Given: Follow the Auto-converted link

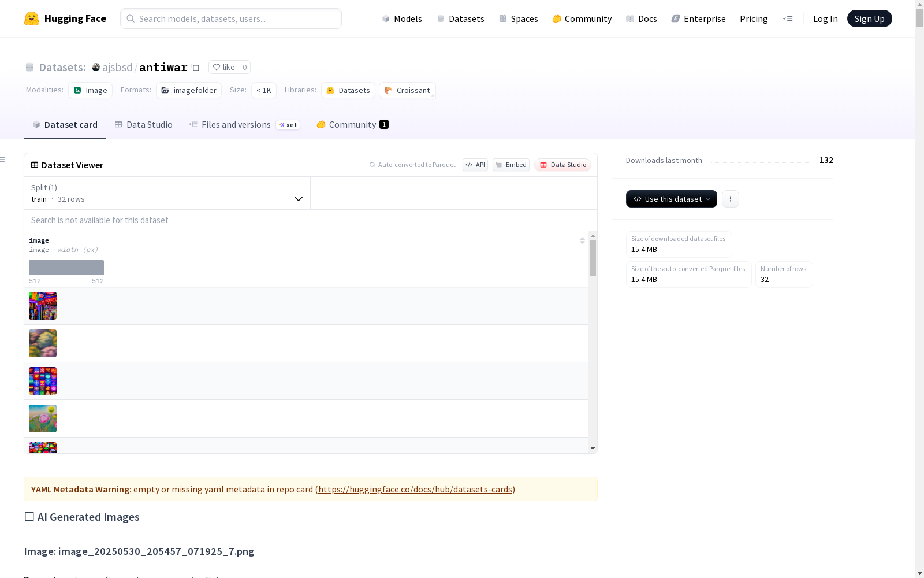Looking at the screenshot, I should pyautogui.click(x=401, y=165).
